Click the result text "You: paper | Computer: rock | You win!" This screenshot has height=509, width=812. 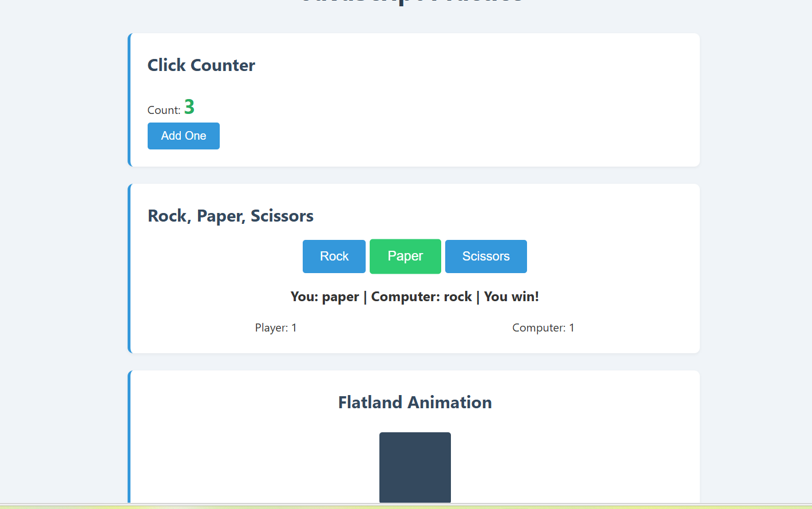coord(415,297)
